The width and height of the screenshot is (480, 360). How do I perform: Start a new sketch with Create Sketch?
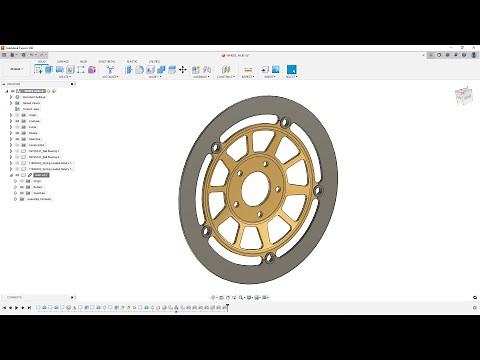click(38, 69)
